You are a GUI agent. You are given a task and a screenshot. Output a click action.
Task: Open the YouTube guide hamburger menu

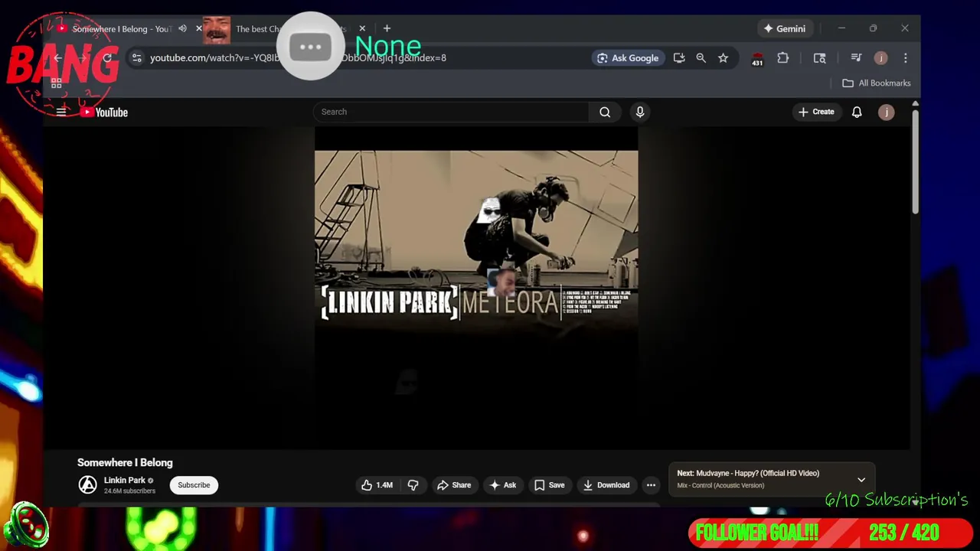click(61, 112)
